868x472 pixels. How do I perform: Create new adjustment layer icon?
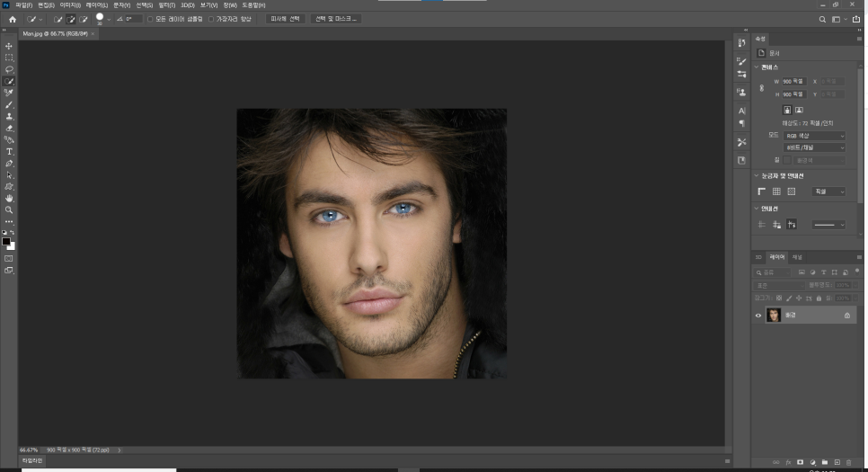812,462
